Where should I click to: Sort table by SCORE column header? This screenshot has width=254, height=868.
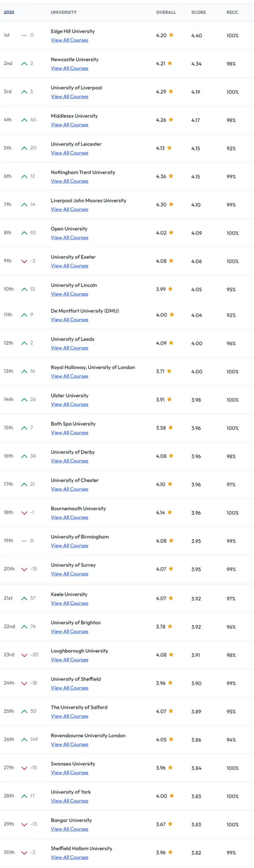click(199, 12)
